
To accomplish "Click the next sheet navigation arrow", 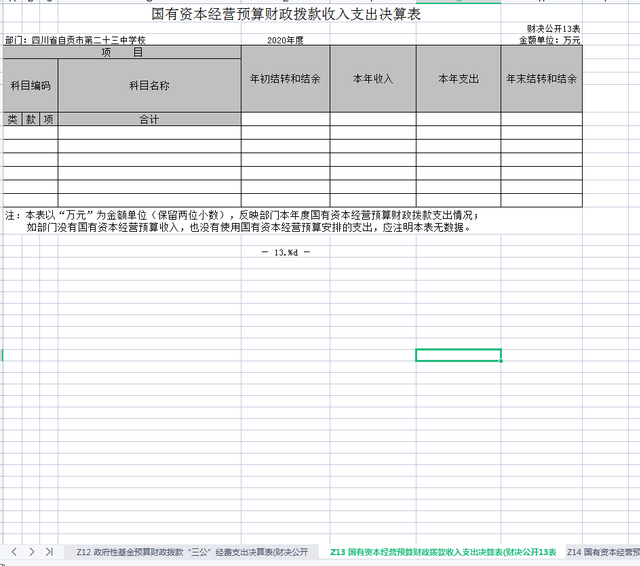I will coord(33,552).
